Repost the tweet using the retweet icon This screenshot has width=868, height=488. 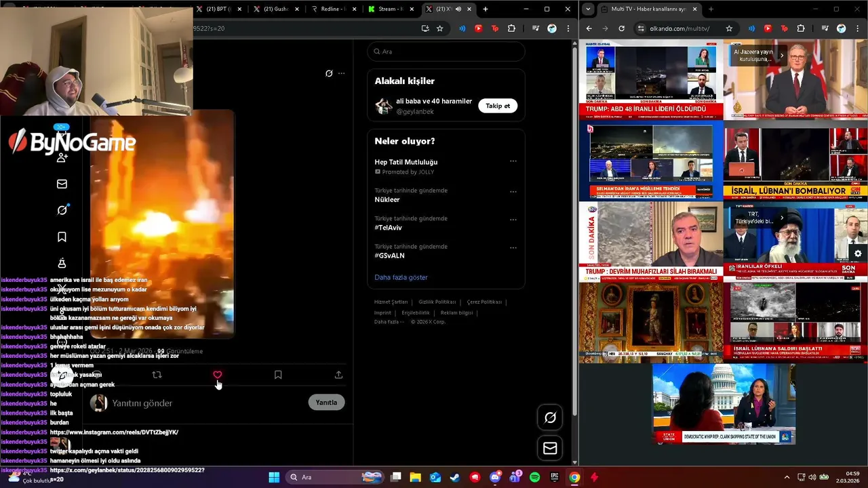[157, 375]
